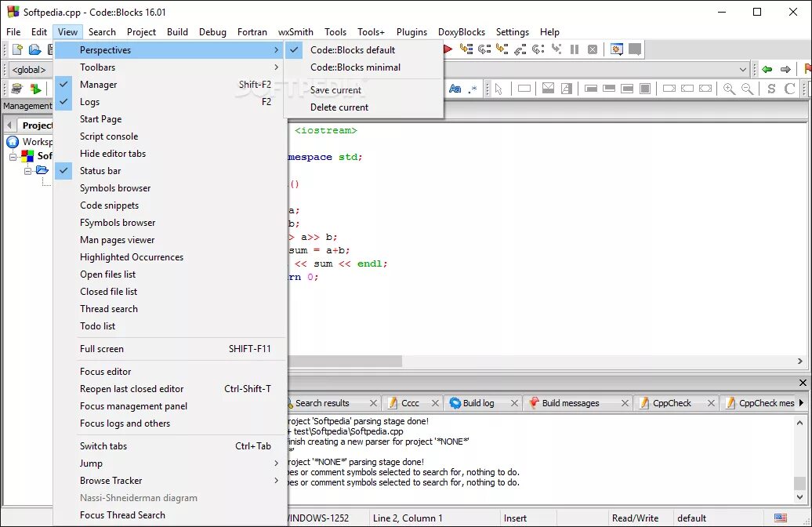Screen dimensions: 812x527
Task: Click the S source toggle icon
Action: 771,89
